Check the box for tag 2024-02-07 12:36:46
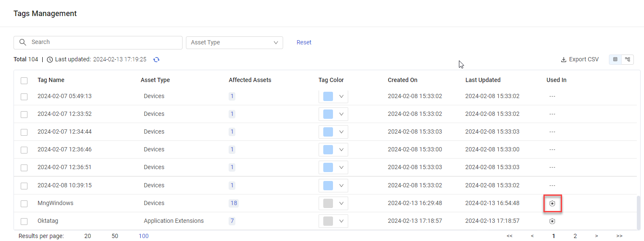Viewport: 644px width, 241px height. 24,150
